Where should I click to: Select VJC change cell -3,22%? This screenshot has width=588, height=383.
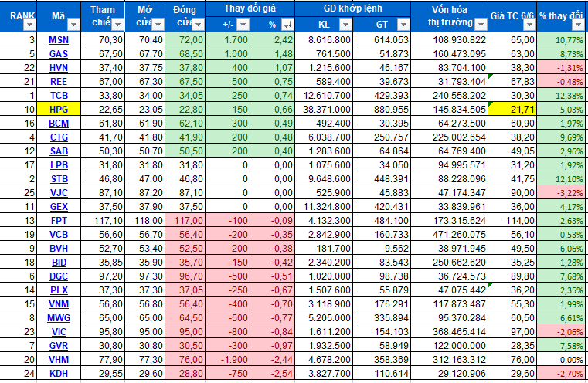(560, 192)
